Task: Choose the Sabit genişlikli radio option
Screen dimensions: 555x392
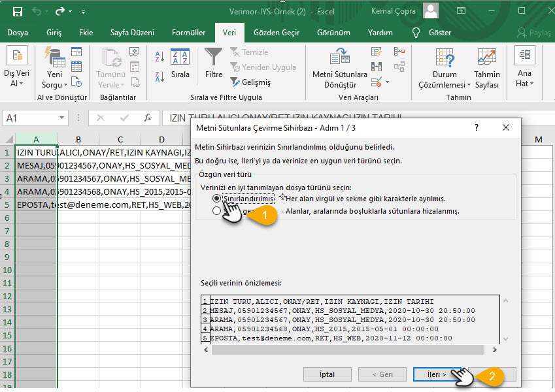Action: tap(216, 211)
